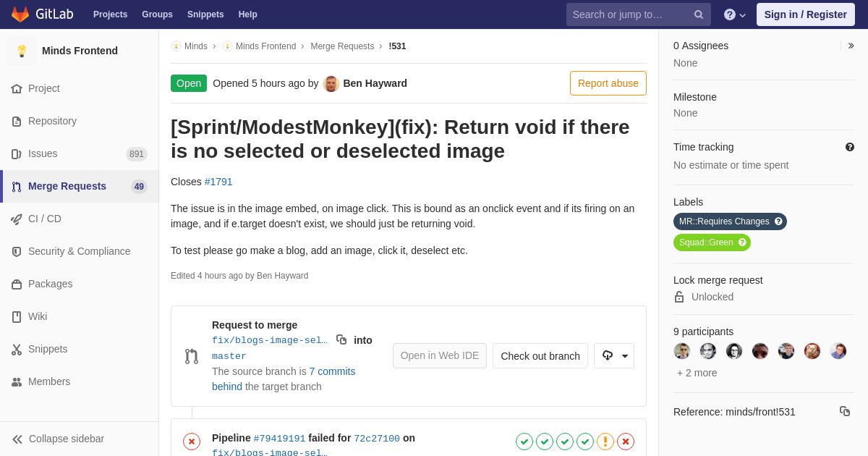The image size is (868, 456).
Task: Click the GitLab logo in header
Action: pos(42,14)
